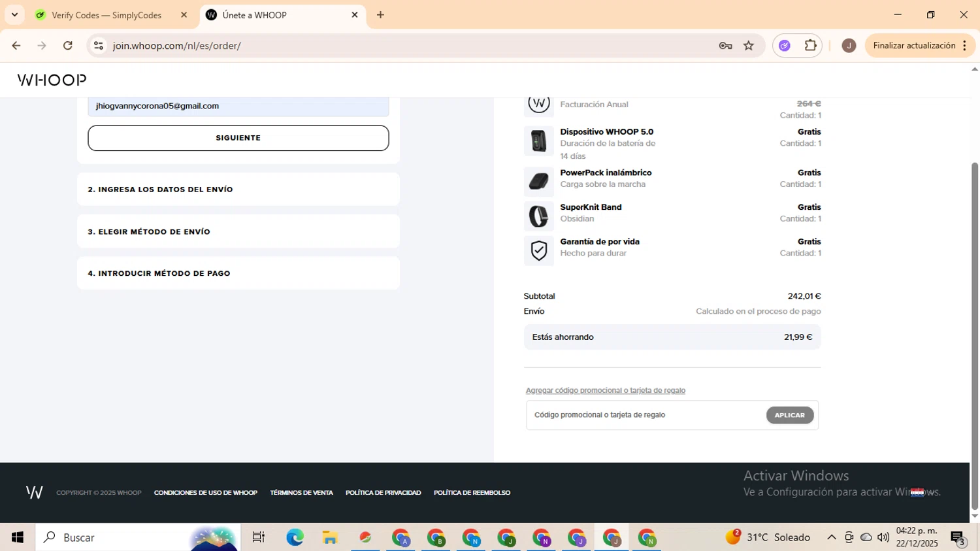Viewport: 980px width, 551px height.
Task: Click the lifetime warranty shield icon
Action: coord(539,251)
